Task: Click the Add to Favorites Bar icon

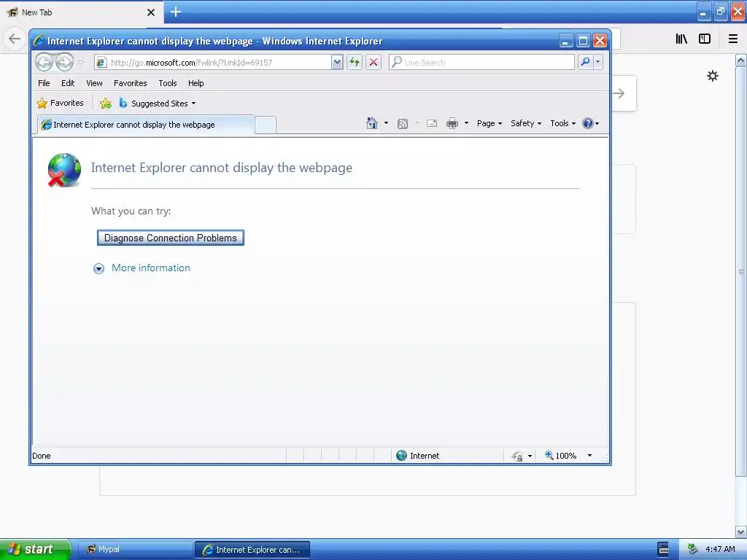Action: click(106, 103)
